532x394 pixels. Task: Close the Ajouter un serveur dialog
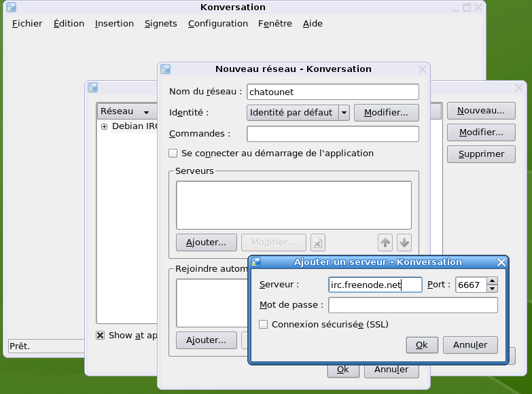(501, 262)
